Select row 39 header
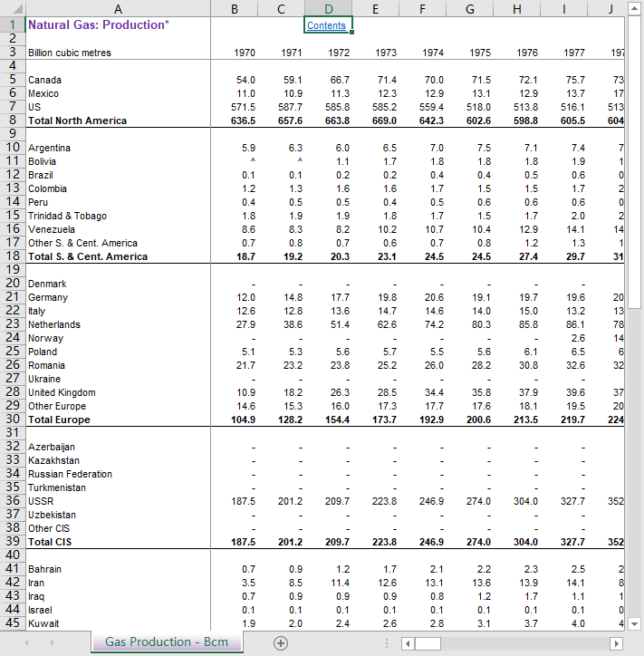Screen dimensions: 644x656 13,541
